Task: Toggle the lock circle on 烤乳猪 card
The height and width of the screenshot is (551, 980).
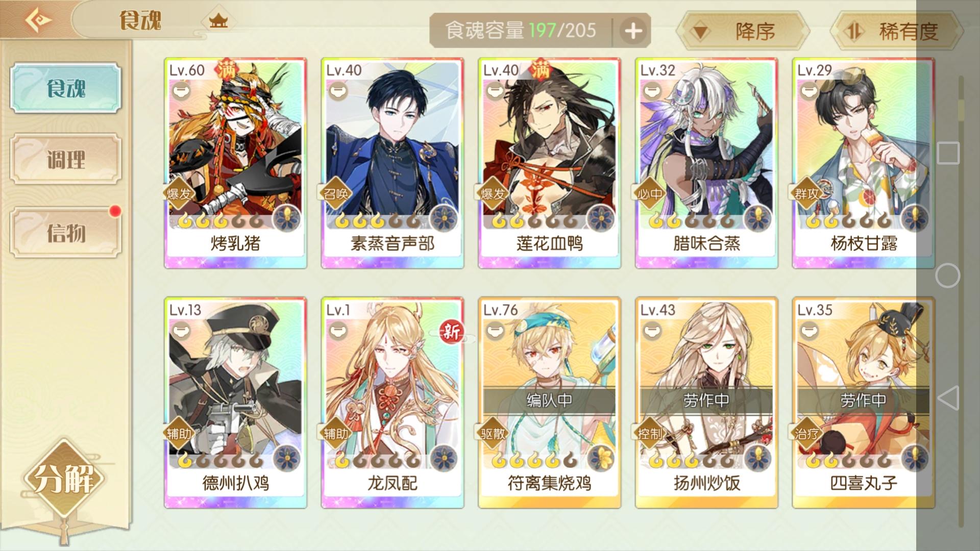Action: point(180,91)
